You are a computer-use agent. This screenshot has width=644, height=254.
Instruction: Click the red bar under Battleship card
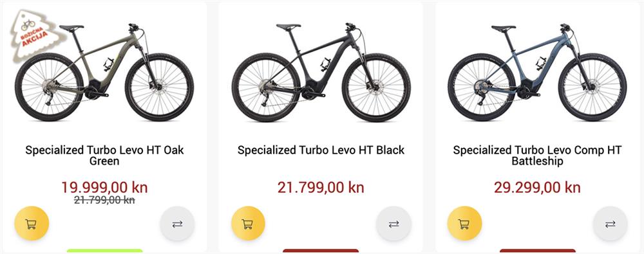coord(537,251)
